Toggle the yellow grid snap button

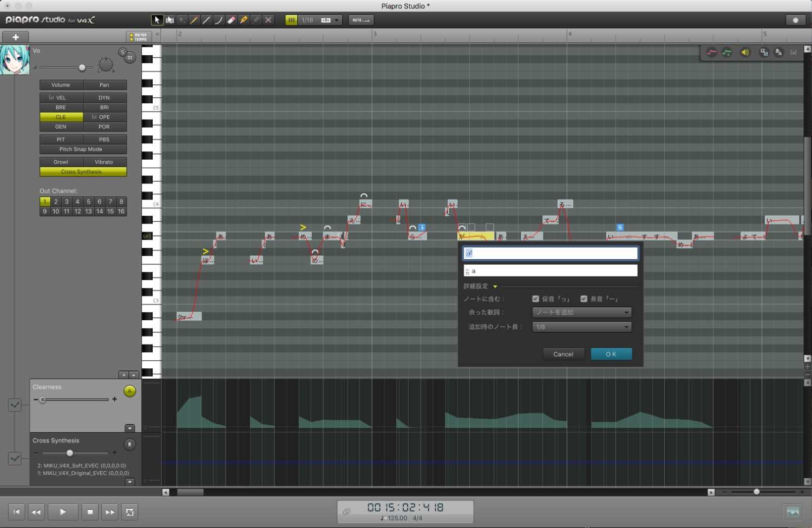(x=291, y=20)
